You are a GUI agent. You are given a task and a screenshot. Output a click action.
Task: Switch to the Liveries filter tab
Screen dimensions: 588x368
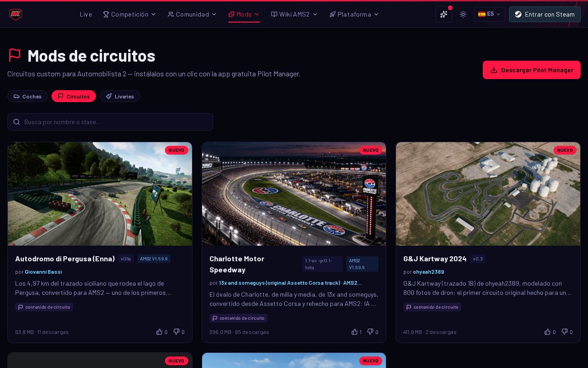pyautogui.click(x=120, y=96)
